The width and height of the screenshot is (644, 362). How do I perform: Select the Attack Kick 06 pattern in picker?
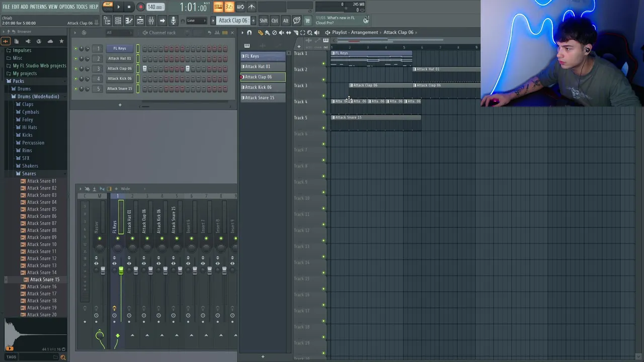click(263, 87)
